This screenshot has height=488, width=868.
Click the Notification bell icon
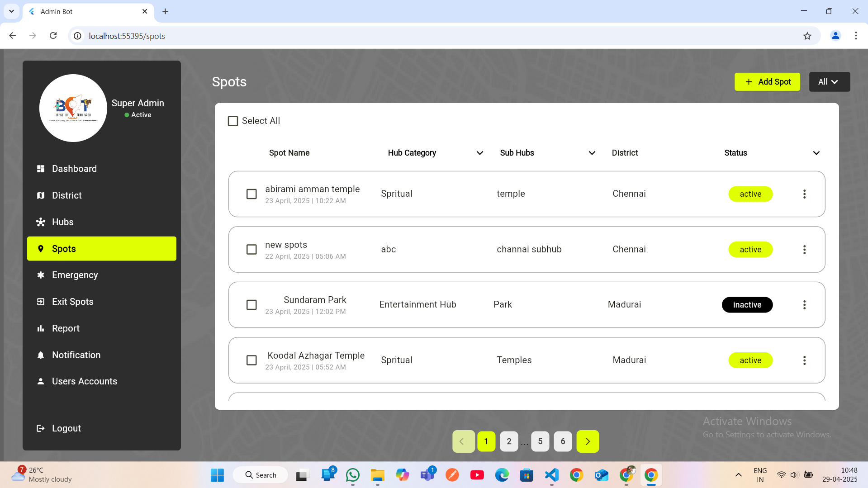point(41,355)
